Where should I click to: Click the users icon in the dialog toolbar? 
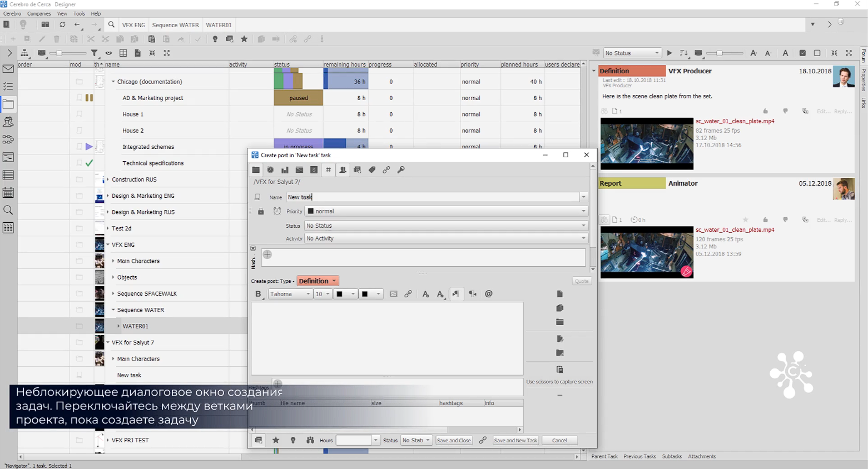[343, 170]
